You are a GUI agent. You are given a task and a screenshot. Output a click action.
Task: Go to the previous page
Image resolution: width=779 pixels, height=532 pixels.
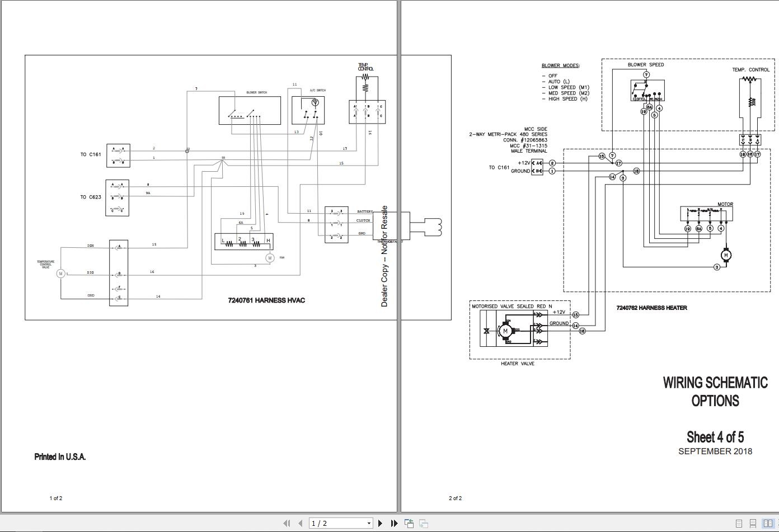pos(301,523)
